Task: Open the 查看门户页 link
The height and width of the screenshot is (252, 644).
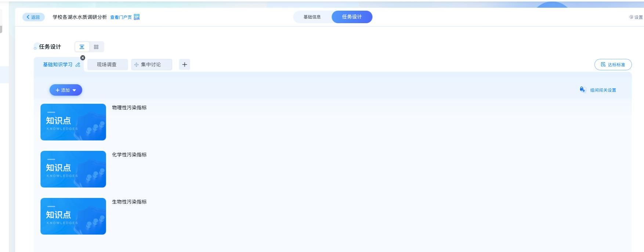Action: [121, 17]
